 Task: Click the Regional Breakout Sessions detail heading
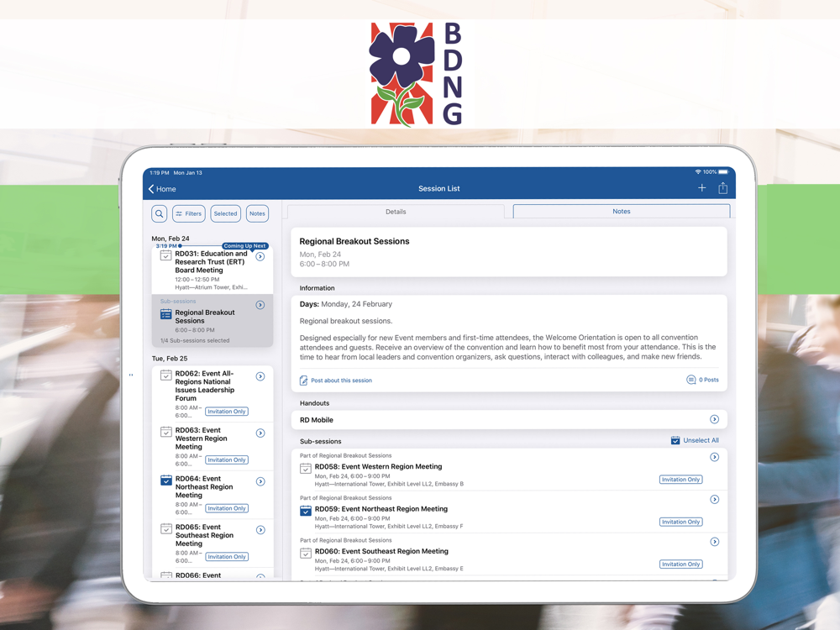coord(354,242)
